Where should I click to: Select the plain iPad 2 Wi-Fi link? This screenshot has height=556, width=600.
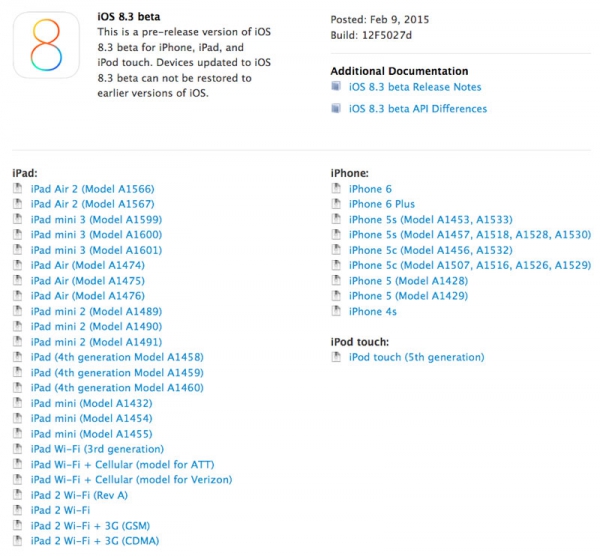point(60,510)
